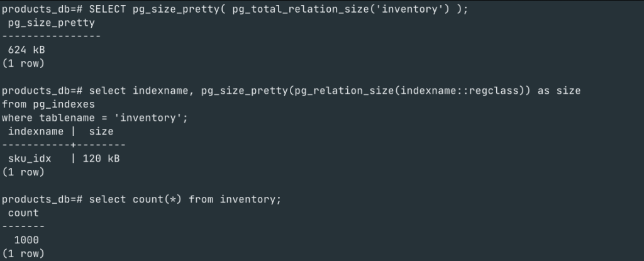Screen dimensions: 644x261
Task: Click the (1 row) line below 1000
Action: [x=23, y=254]
